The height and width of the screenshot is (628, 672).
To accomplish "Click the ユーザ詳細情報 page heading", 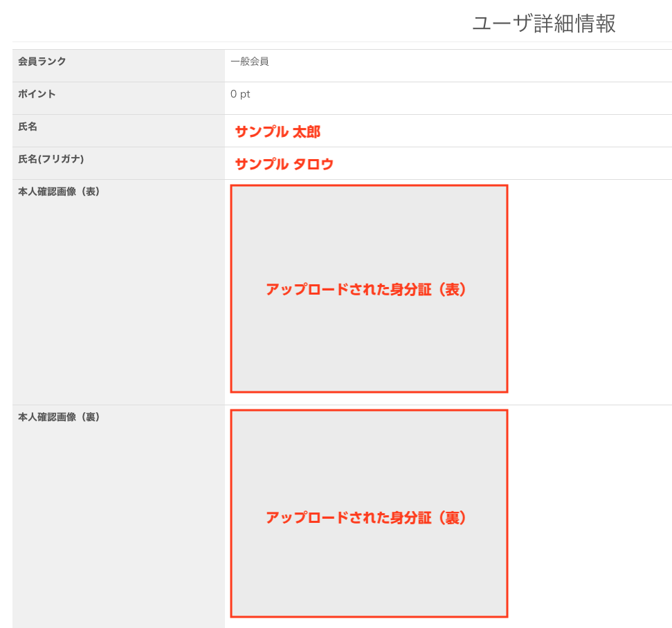I will point(544,24).
